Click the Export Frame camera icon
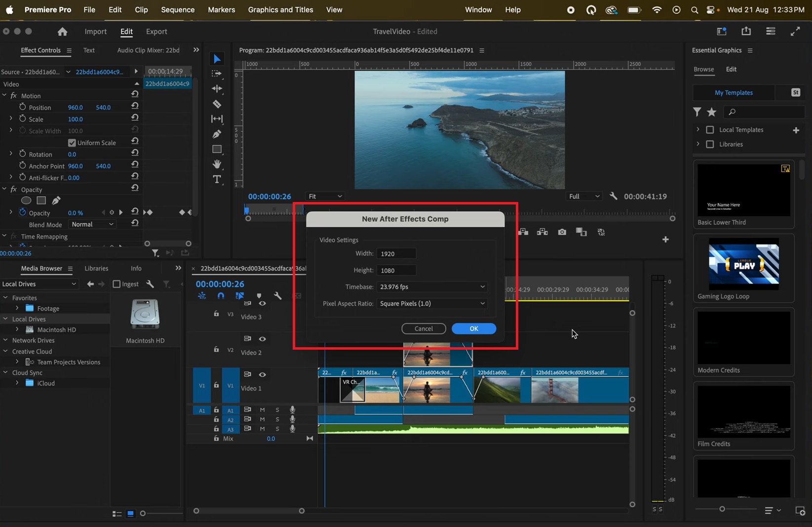 coord(562,232)
